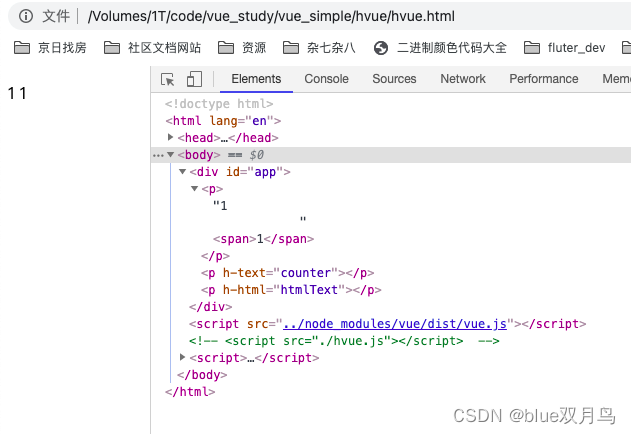
Task: Switch to the Network tab
Action: point(463,79)
